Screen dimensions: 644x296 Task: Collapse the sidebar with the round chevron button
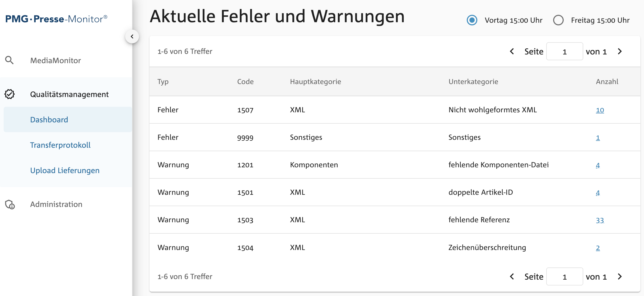click(x=132, y=36)
